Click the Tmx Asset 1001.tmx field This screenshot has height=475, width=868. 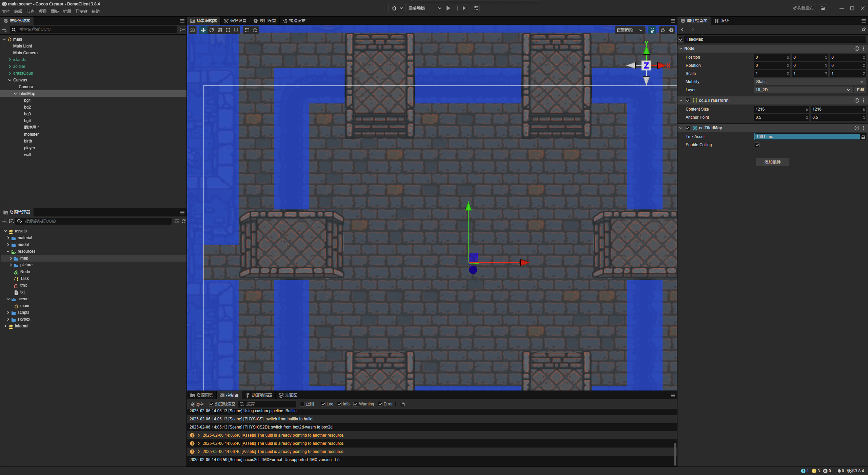[x=807, y=137]
